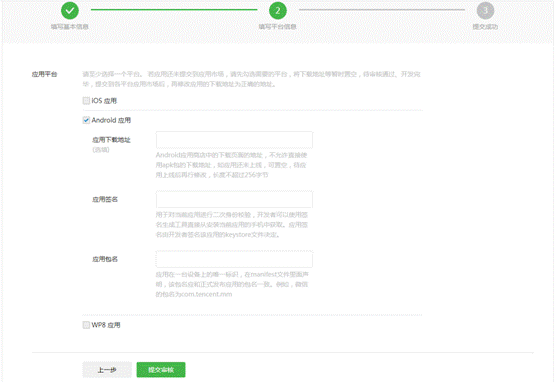
Task: Enable the iOS 应用 checkbox
Action: click(x=86, y=101)
